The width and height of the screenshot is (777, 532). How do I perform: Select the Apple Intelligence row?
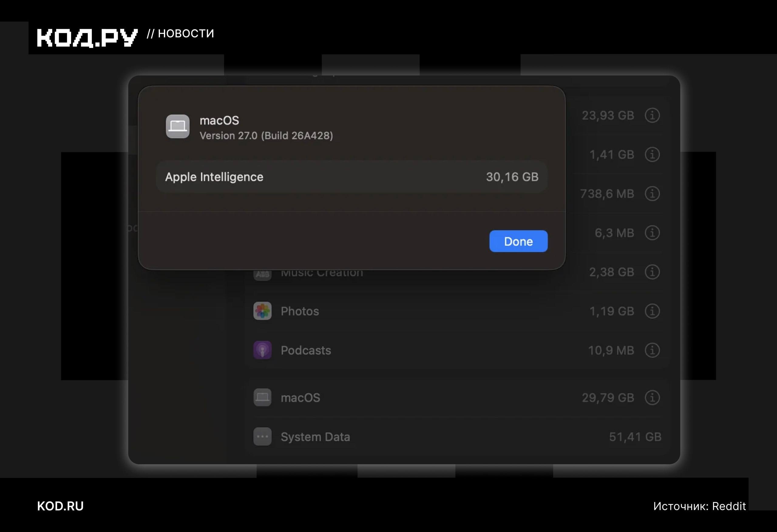(x=351, y=177)
